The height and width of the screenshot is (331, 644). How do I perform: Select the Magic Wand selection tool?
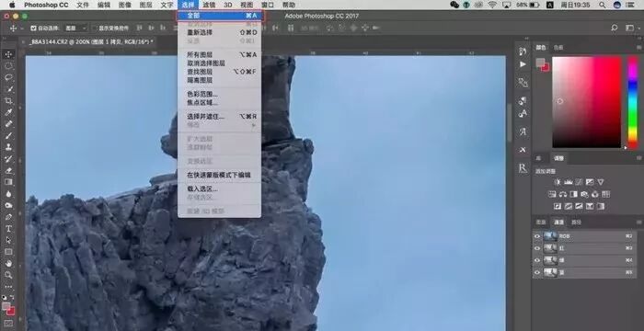[8, 88]
